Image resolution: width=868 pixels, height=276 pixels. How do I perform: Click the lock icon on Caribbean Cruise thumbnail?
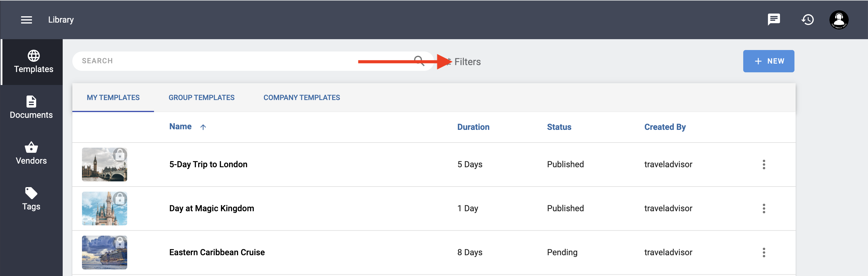120,243
